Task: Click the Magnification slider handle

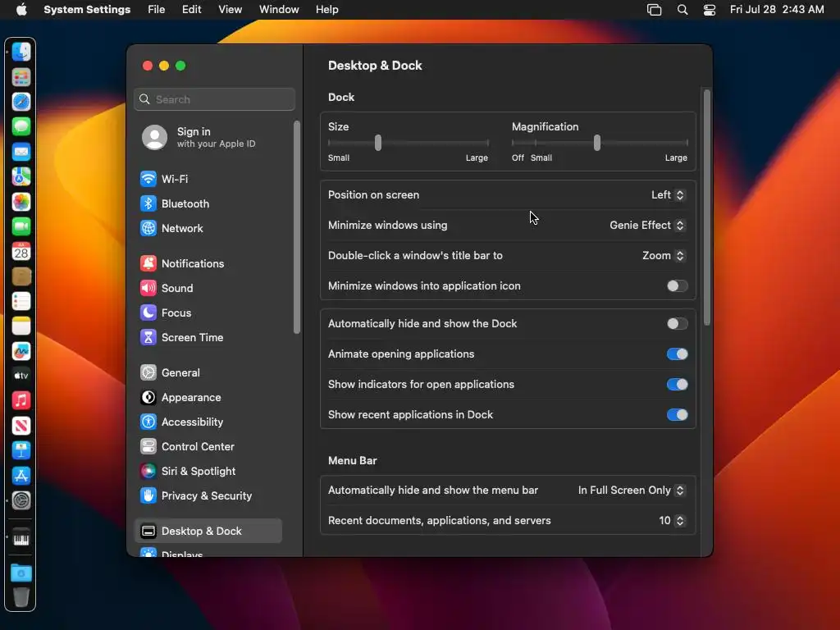Action: tap(597, 143)
